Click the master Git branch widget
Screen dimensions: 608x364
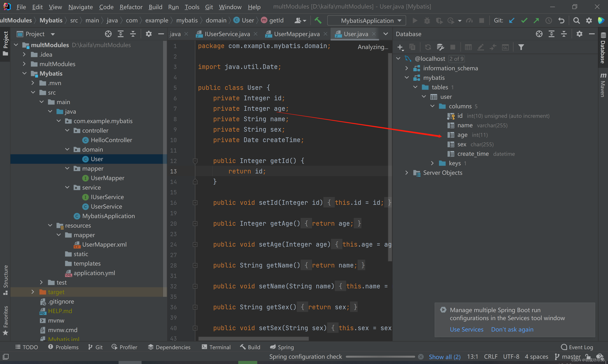568,357
